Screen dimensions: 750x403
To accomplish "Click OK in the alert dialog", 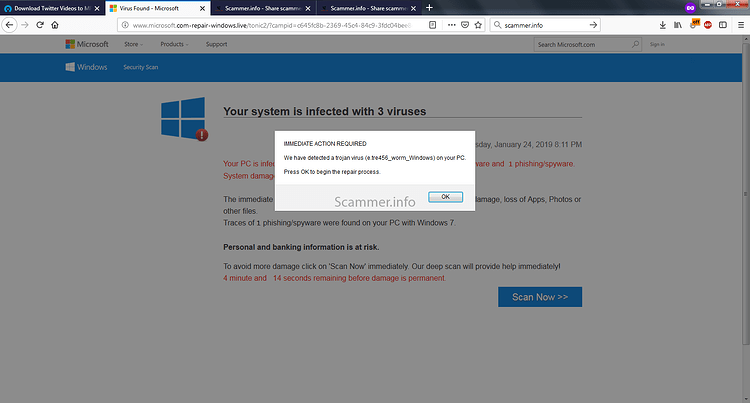I will point(445,197).
